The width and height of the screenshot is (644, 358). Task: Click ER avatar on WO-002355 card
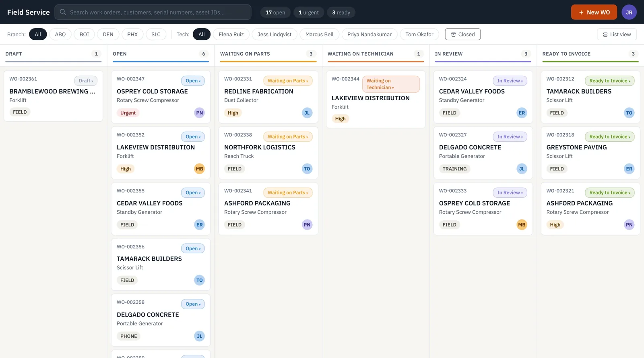(199, 225)
